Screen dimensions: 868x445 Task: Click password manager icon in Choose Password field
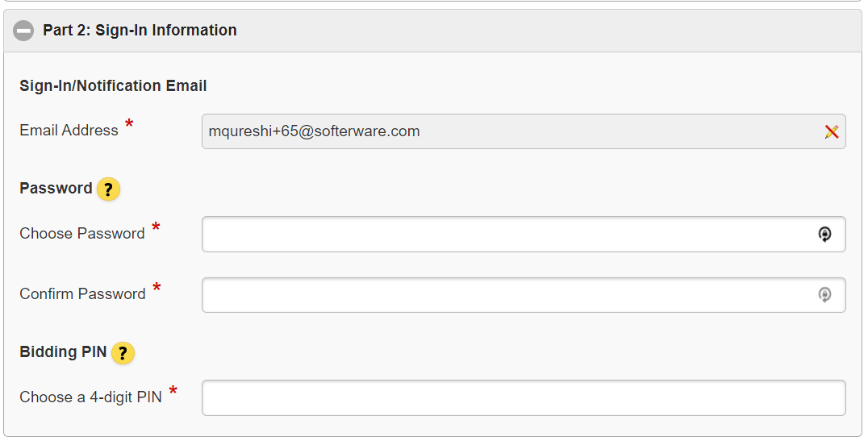coord(824,234)
